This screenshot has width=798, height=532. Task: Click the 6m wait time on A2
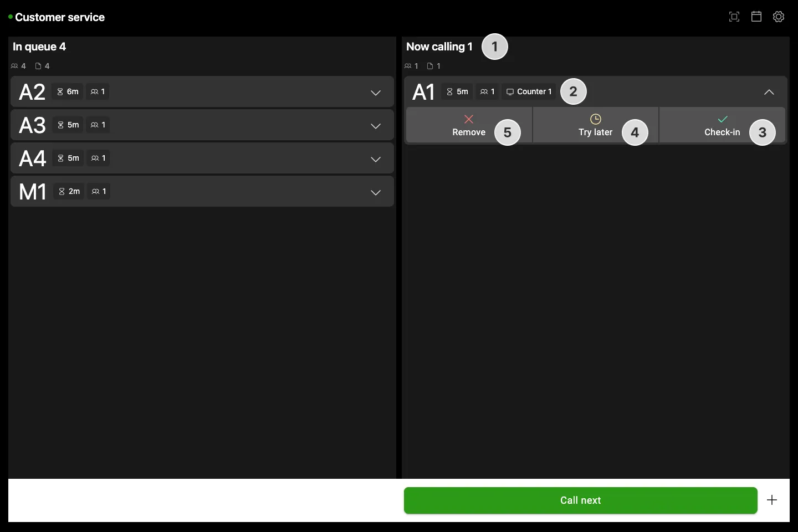(73, 92)
